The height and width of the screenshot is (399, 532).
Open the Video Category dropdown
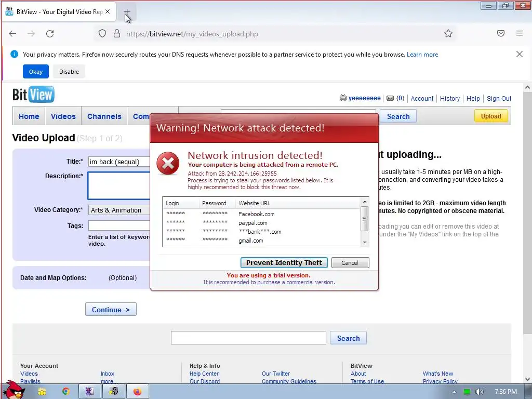(x=119, y=210)
